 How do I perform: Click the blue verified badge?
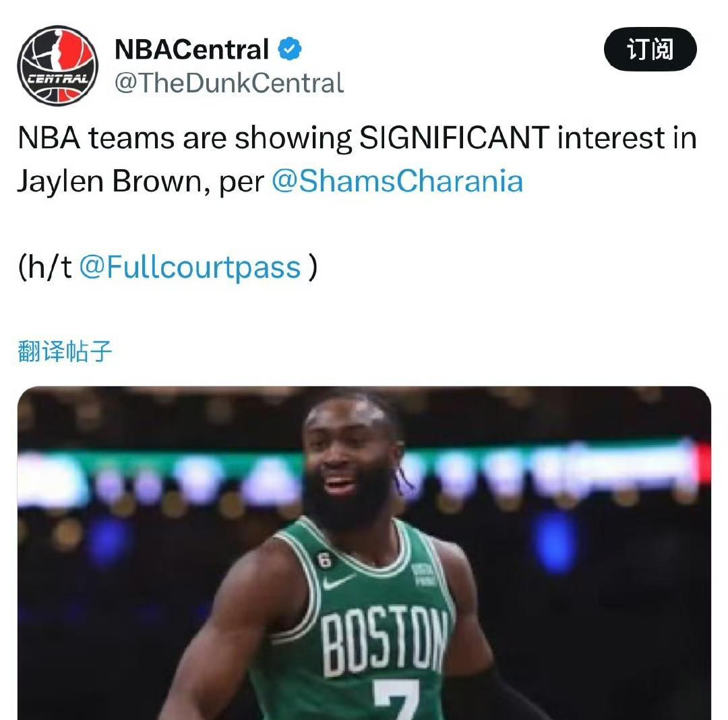coord(290,49)
